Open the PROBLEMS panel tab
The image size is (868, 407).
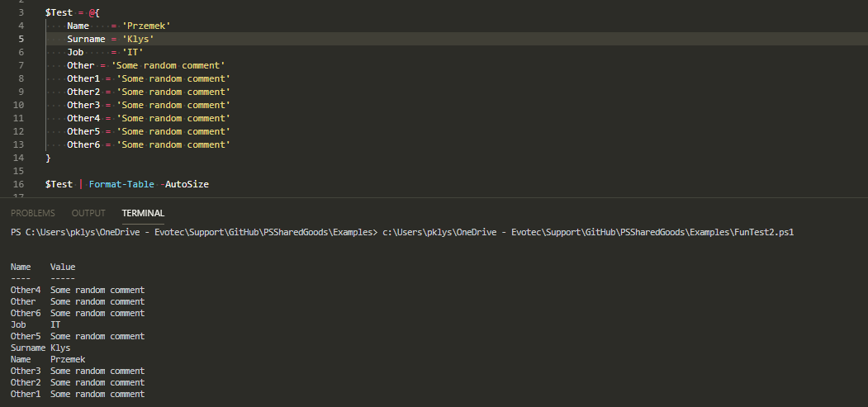coord(32,213)
